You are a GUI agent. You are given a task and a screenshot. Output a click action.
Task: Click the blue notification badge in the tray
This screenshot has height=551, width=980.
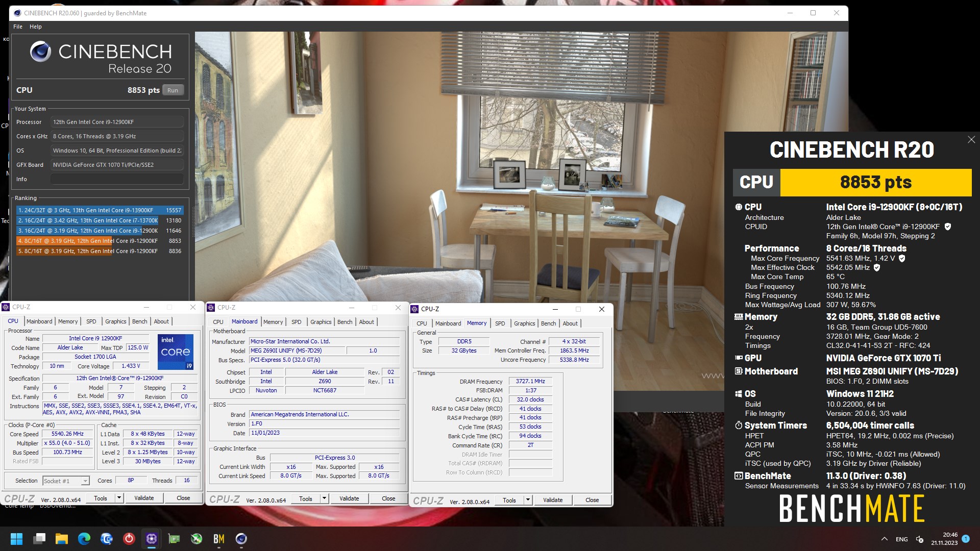[x=966, y=538]
